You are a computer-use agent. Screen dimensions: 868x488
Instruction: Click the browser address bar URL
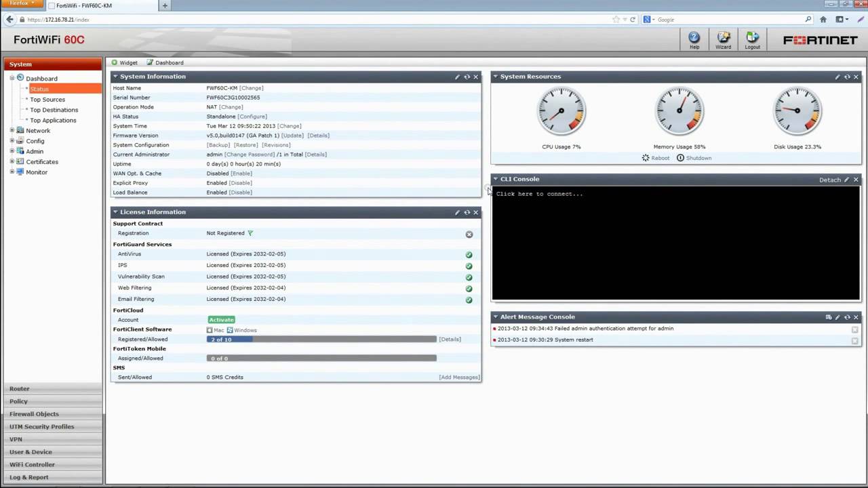(x=58, y=20)
